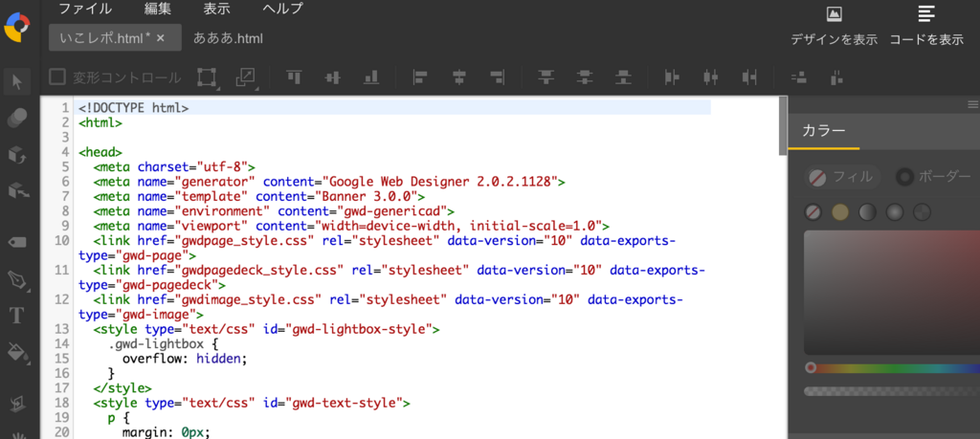Choose the solid color swatch type

840,213
